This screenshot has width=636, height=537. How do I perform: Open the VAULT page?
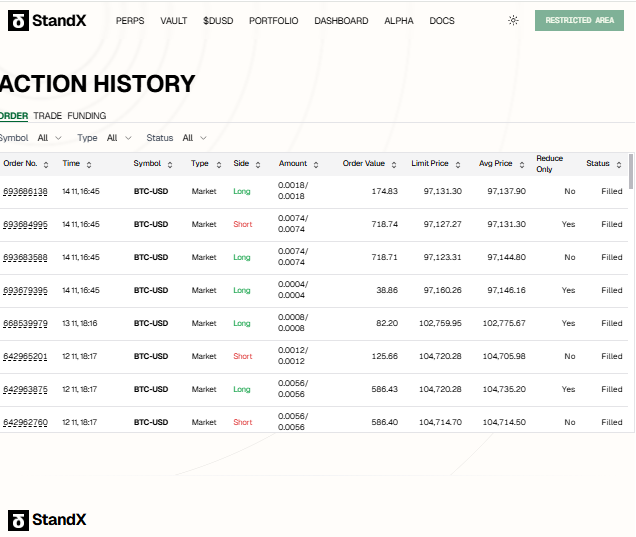click(x=174, y=21)
